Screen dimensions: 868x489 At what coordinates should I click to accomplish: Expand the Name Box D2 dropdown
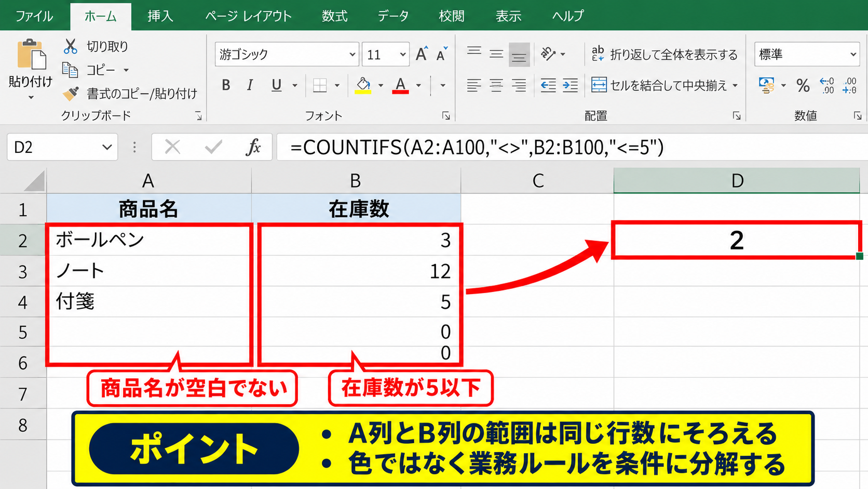pos(107,148)
